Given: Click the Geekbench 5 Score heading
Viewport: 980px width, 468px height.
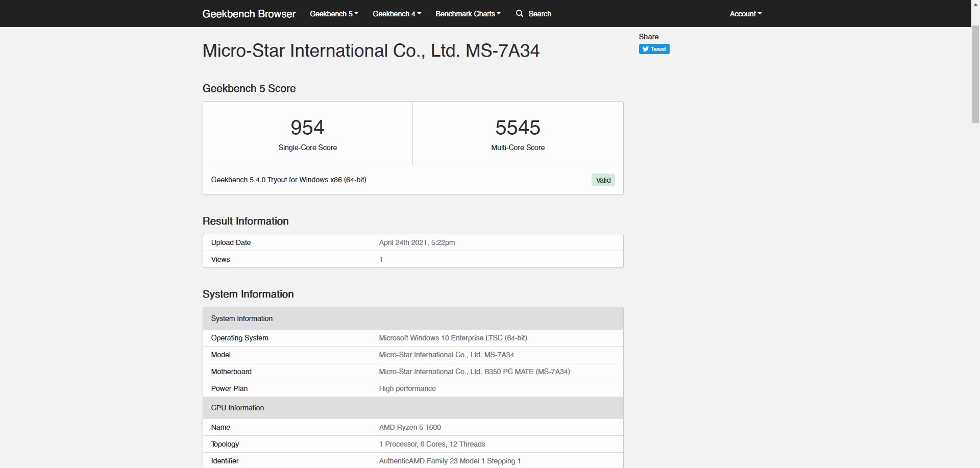Looking at the screenshot, I should tap(249, 88).
